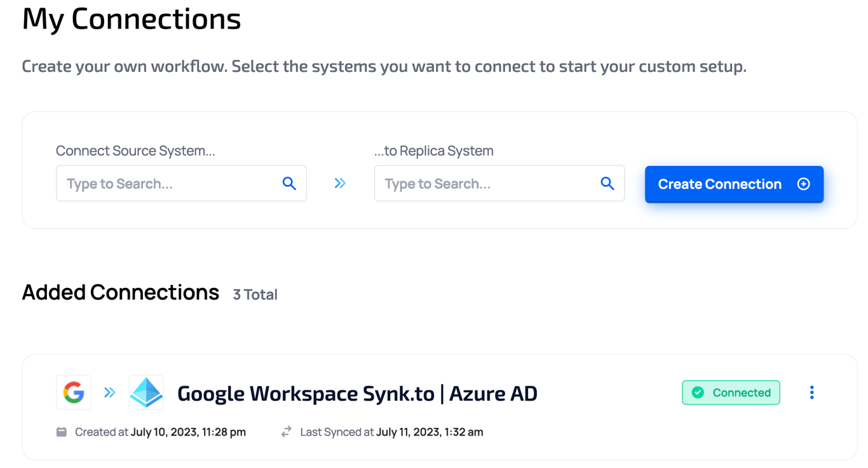This screenshot has height=468, width=868.
Task: Click the Google logo icon on the connection
Action: pos(74,392)
